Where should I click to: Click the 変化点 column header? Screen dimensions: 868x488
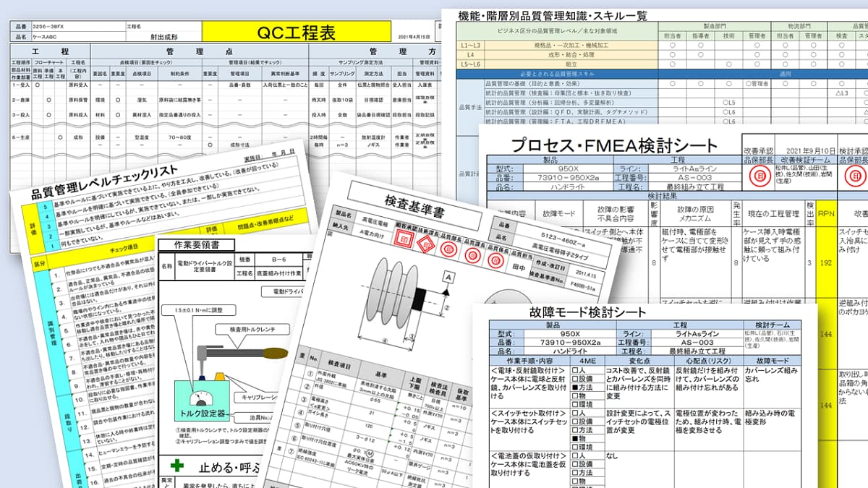click(x=638, y=359)
